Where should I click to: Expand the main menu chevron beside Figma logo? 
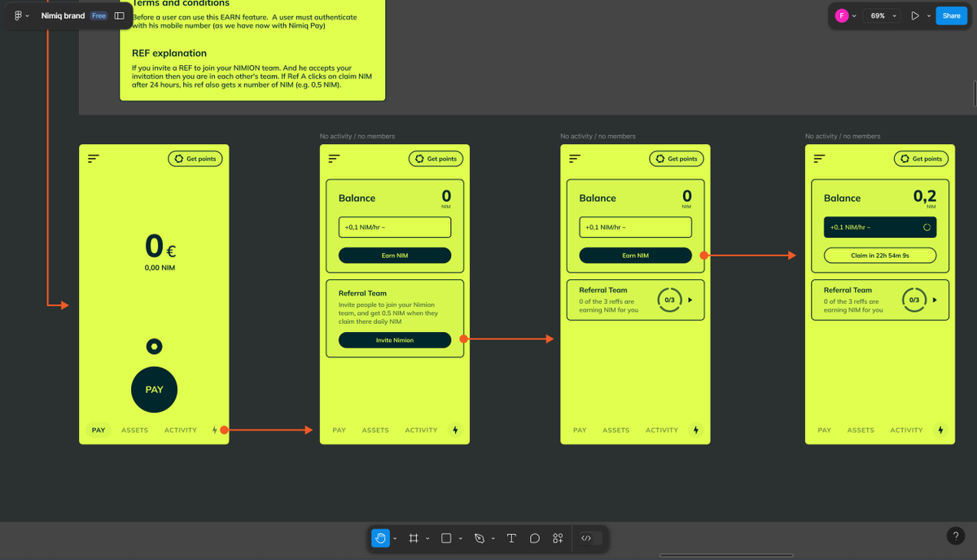pos(28,16)
